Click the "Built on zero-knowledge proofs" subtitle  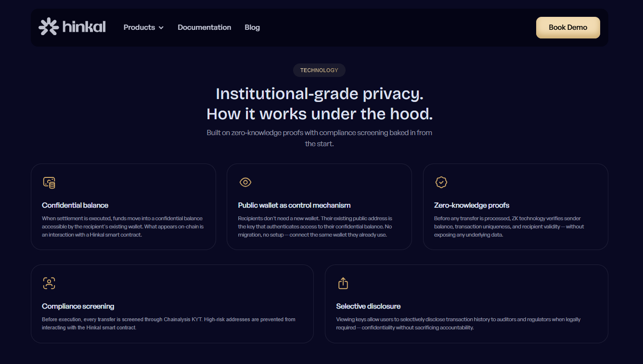(320, 138)
